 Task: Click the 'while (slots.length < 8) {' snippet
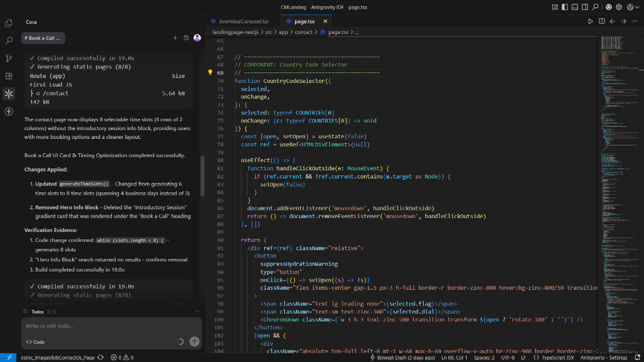[x=130, y=241]
